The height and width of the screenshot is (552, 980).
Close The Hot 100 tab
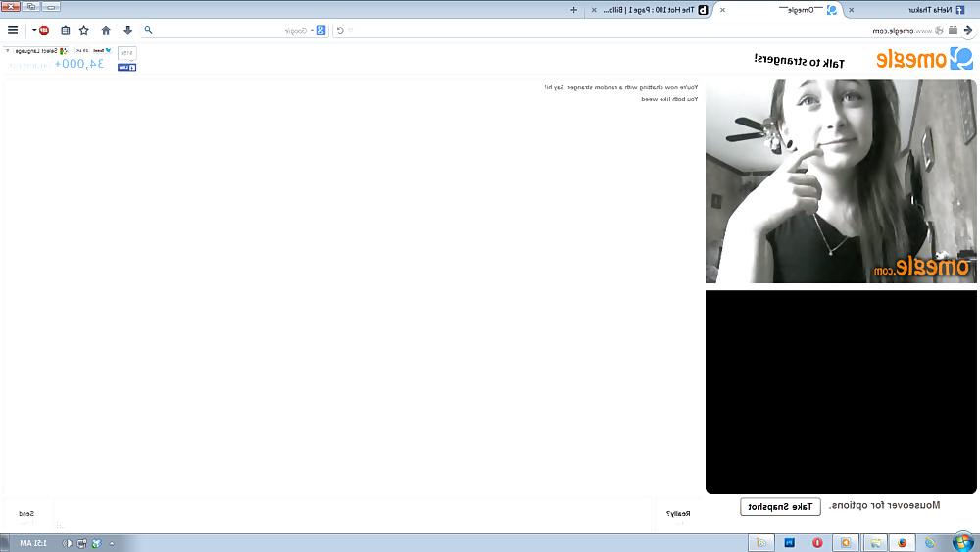pyautogui.click(x=594, y=10)
